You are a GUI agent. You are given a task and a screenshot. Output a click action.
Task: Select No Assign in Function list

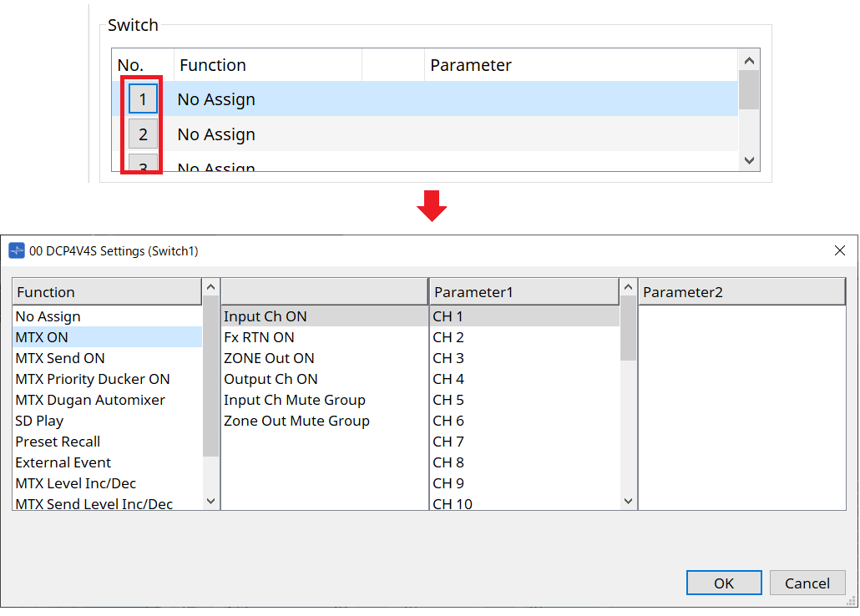pyautogui.click(x=48, y=316)
